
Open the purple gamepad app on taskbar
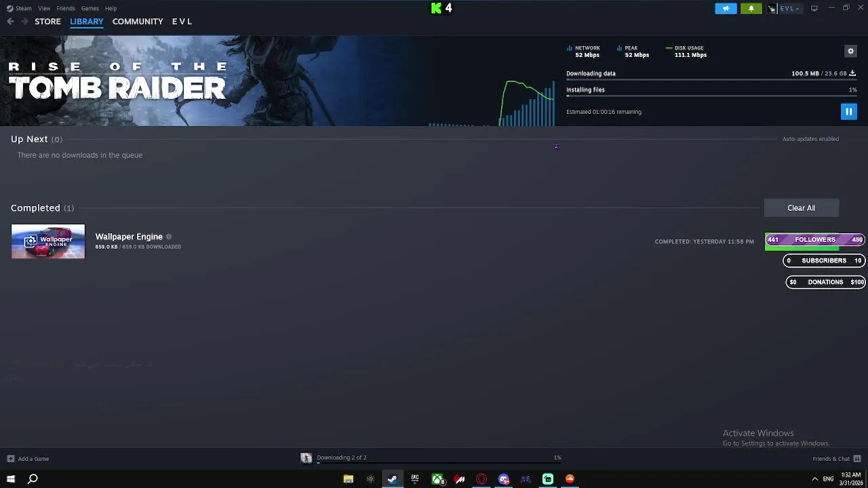[x=526, y=479]
